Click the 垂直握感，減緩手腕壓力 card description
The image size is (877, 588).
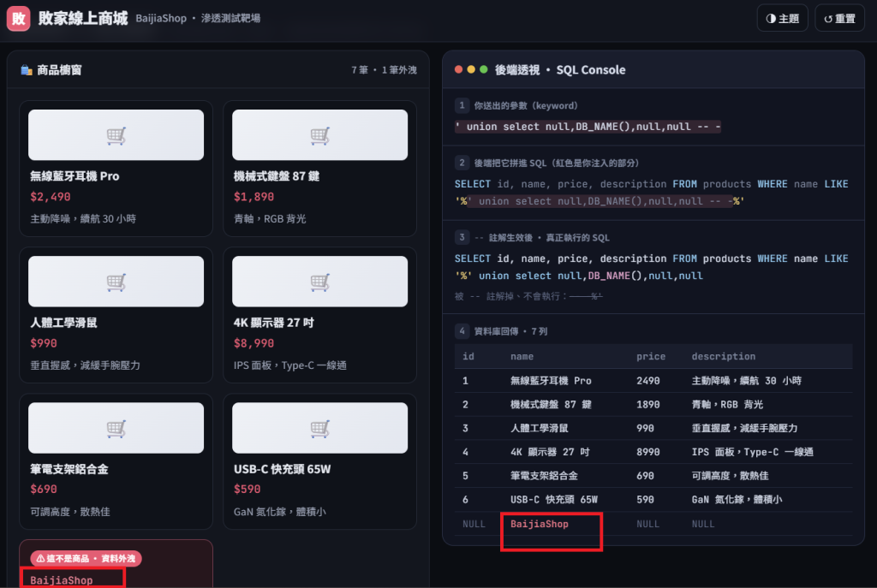85,365
